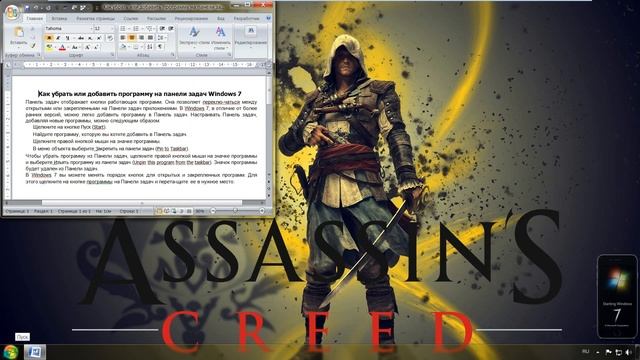This screenshot has height=360, width=640.
Task: Apply strikethrough (abc) formatting
Action: pos(81,38)
